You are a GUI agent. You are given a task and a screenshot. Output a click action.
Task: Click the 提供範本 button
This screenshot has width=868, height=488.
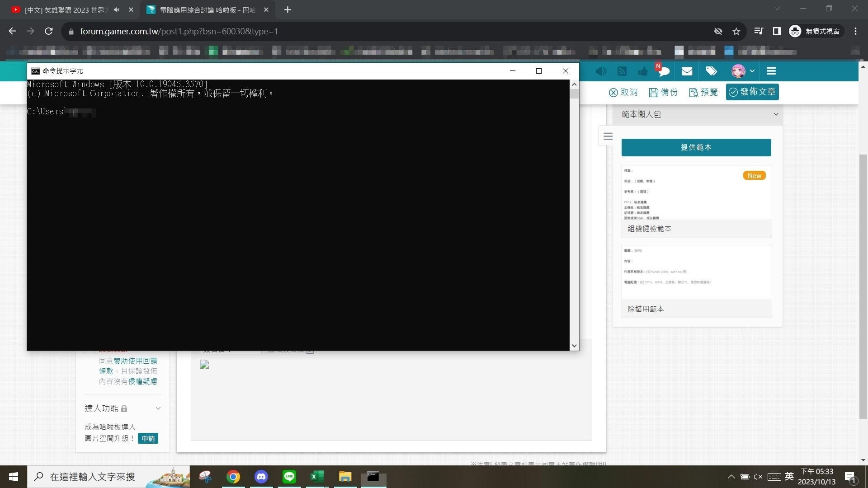click(x=696, y=147)
